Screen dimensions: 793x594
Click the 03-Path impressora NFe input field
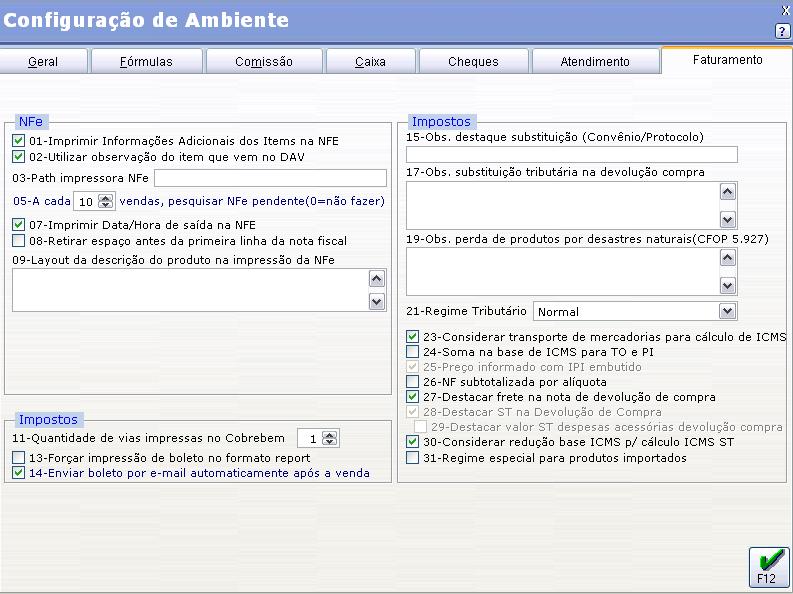(270, 178)
